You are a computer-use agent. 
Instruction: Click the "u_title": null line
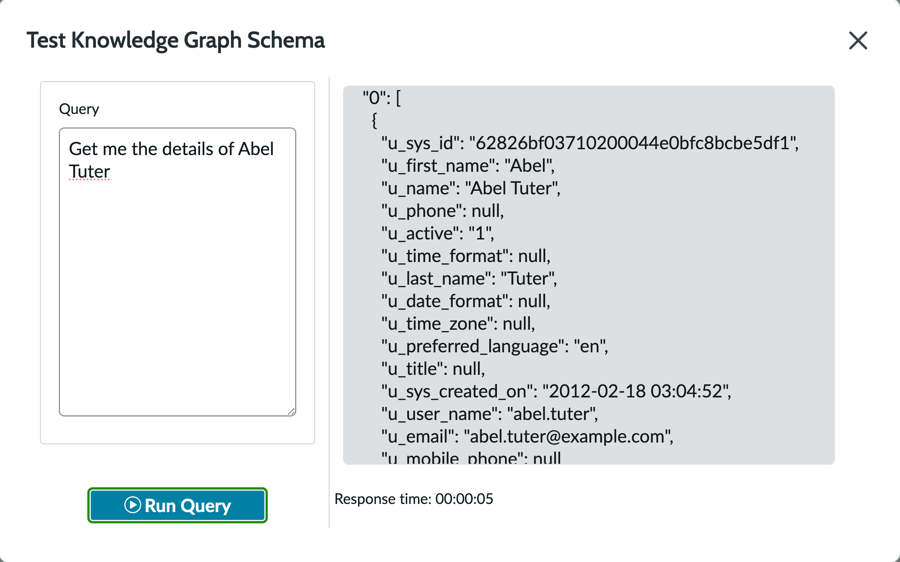[433, 369]
